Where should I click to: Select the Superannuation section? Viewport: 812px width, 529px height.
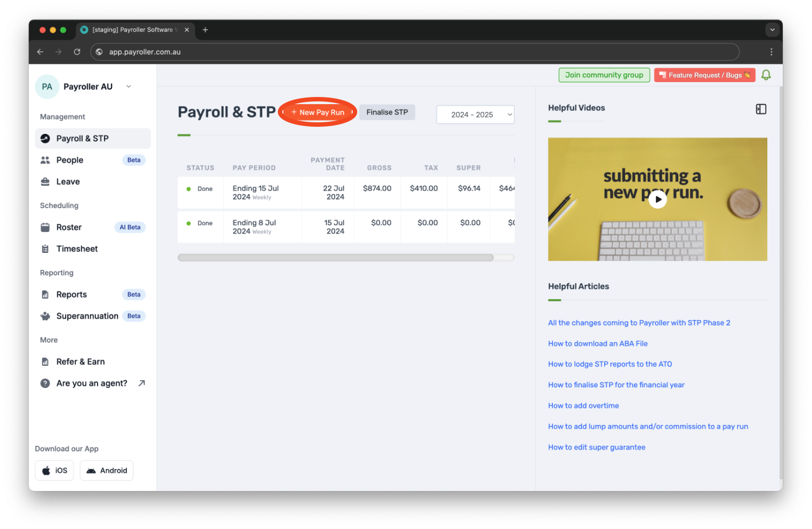pos(87,316)
